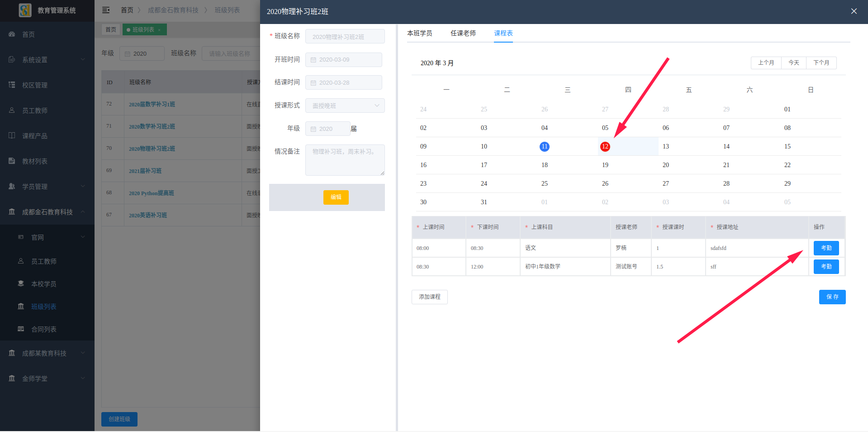Select the 课程表 tab
This screenshot has height=432, width=868.
(x=503, y=33)
